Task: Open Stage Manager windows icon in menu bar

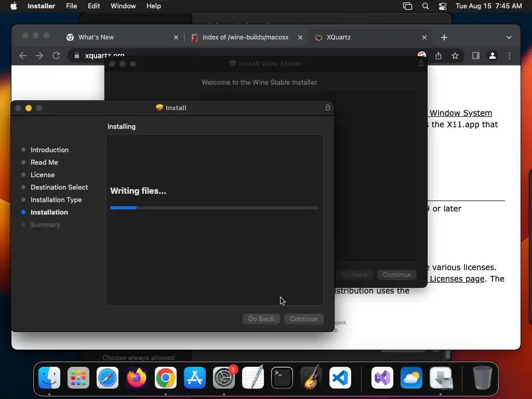Action: click(x=407, y=6)
